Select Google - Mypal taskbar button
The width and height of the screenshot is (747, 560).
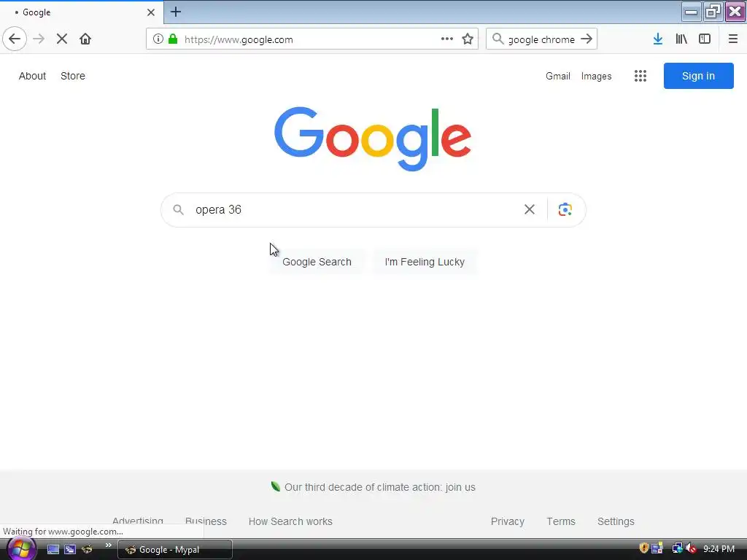click(x=175, y=550)
